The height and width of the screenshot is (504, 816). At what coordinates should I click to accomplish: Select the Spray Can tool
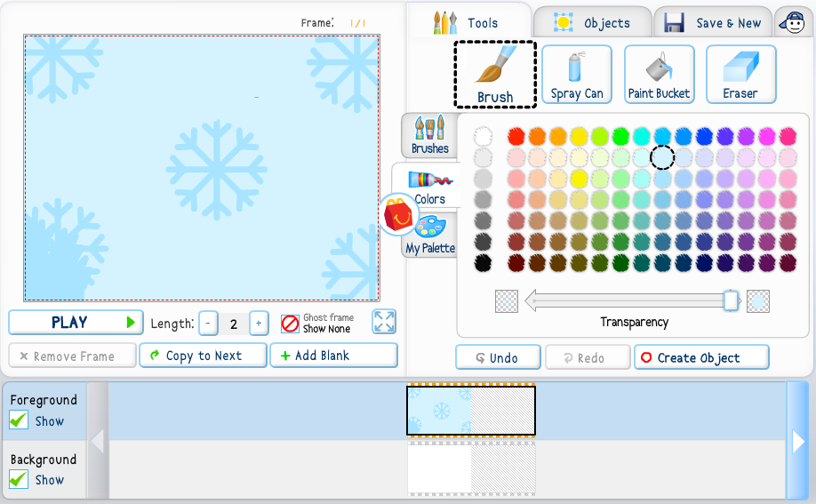(576, 74)
